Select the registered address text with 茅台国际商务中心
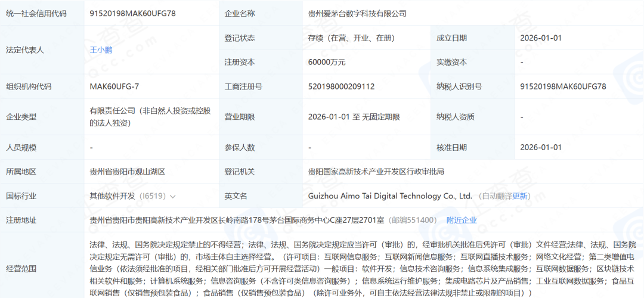 (x=237, y=221)
